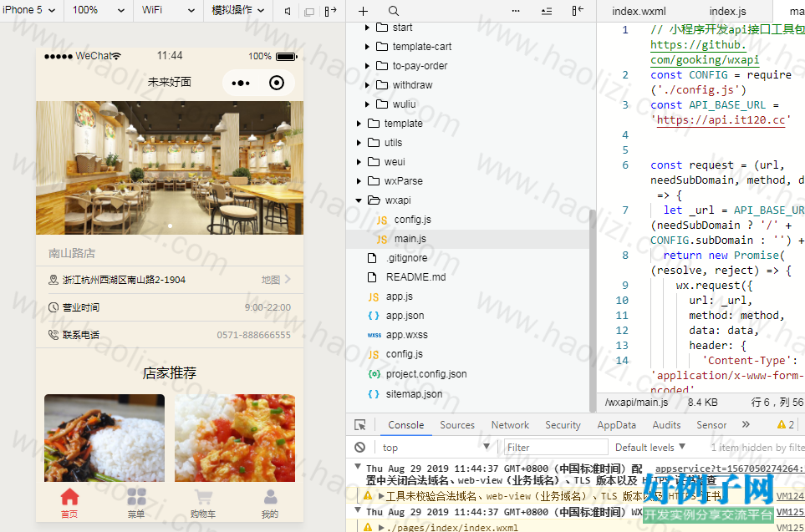Tap the tomato egg rice dish thumbnail
This screenshot has width=805, height=532.
pyautogui.click(x=235, y=438)
